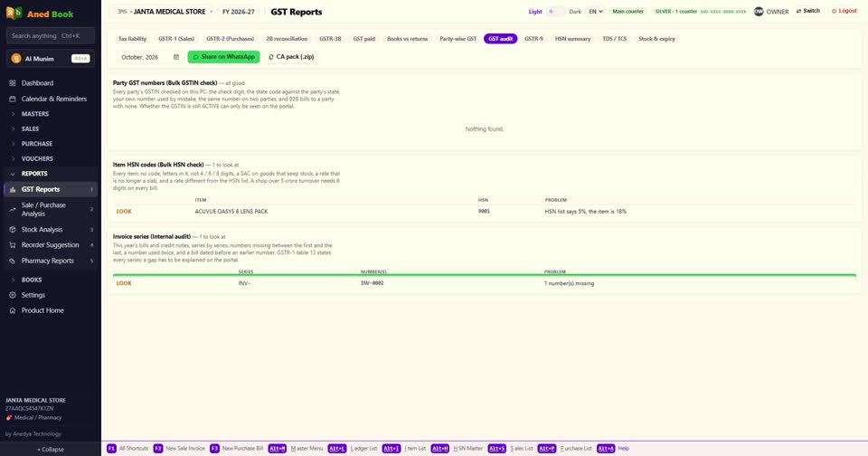Switch to the GSTR-1 (Sales) tab

[x=176, y=39]
